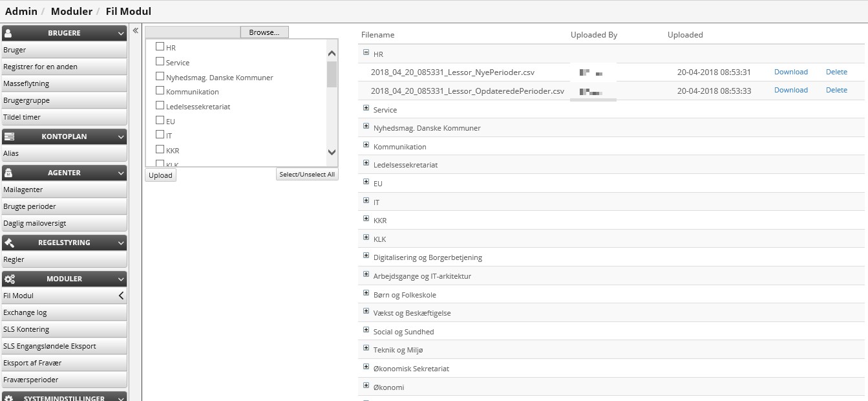Click the BRUGERE user icon in sidebar
This screenshot has width=868, height=401.
pyautogui.click(x=9, y=33)
